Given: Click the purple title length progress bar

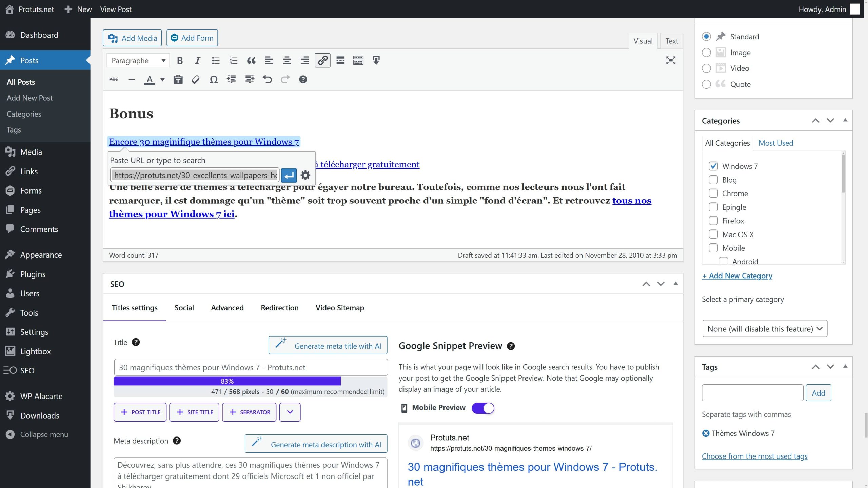Looking at the screenshot, I should [227, 381].
